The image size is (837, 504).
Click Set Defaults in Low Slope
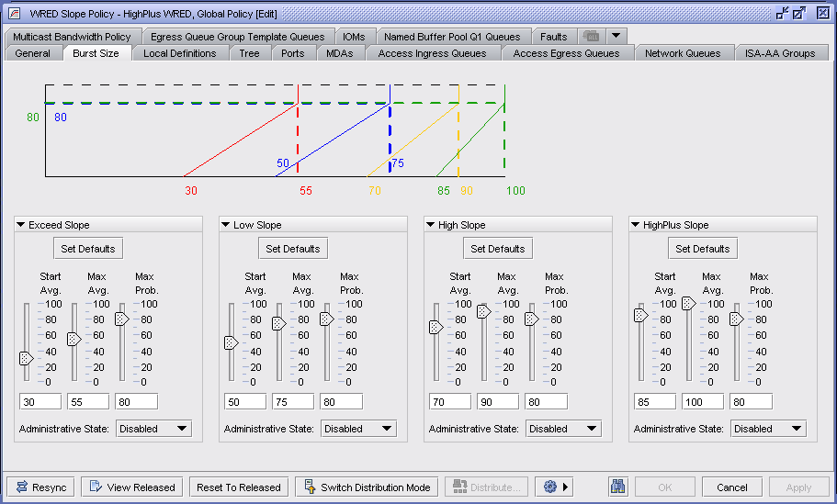pos(293,249)
